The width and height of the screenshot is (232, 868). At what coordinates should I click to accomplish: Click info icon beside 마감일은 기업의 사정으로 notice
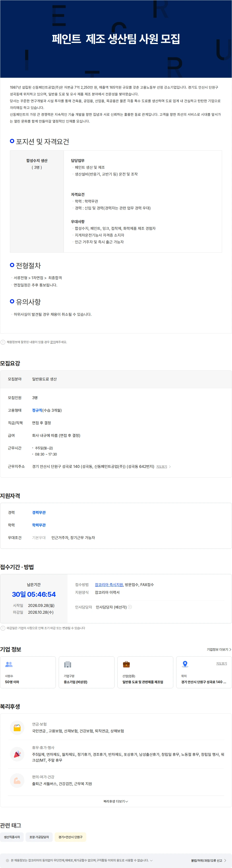tap(3, 628)
